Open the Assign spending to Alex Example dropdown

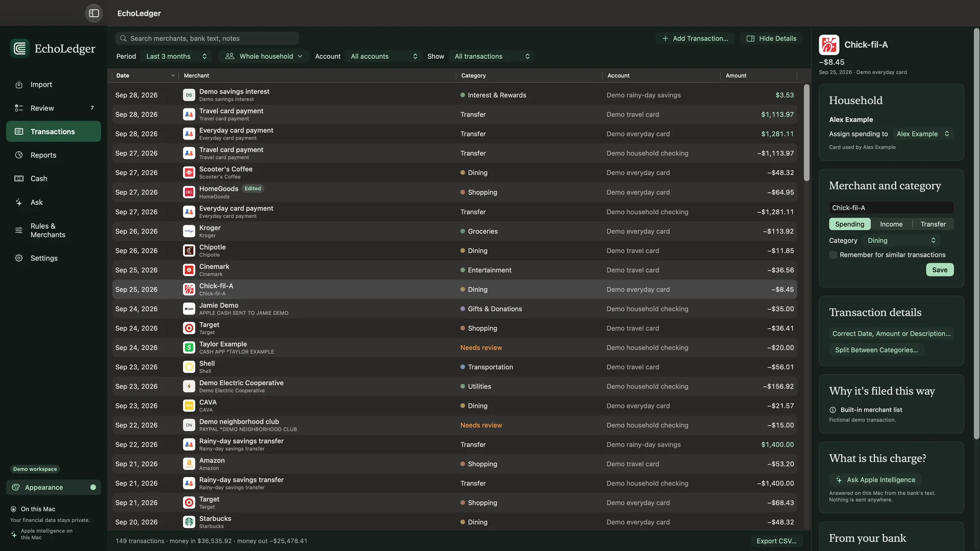coord(923,134)
